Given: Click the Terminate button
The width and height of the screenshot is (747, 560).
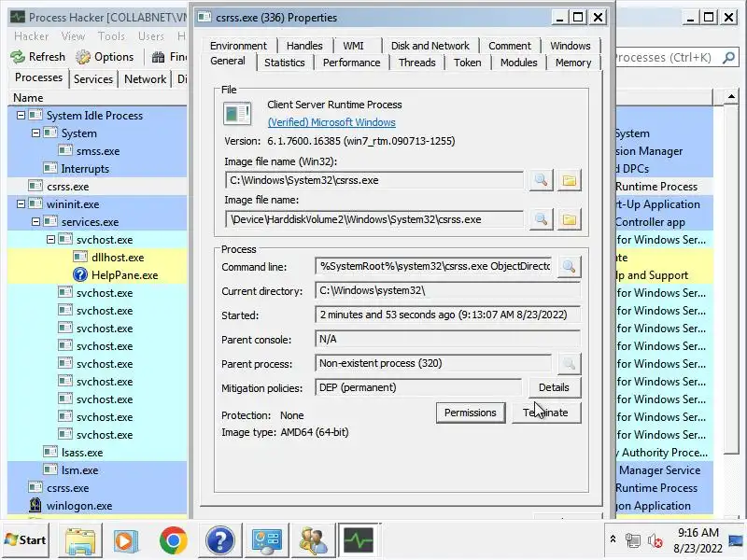Looking at the screenshot, I should click(546, 413).
